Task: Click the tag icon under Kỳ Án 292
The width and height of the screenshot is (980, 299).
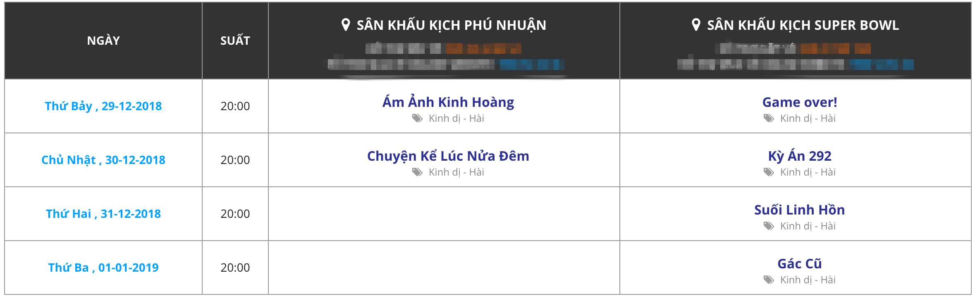Action: click(x=769, y=172)
